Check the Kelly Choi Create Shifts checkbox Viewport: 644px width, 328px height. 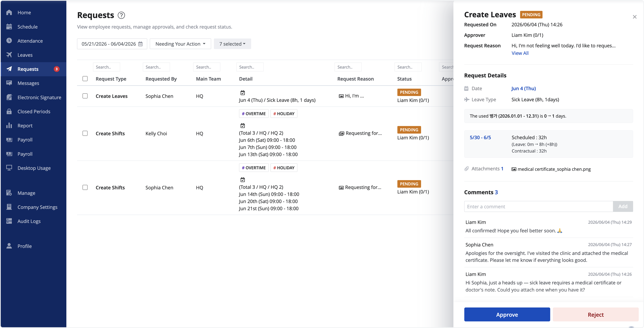point(85,133)
